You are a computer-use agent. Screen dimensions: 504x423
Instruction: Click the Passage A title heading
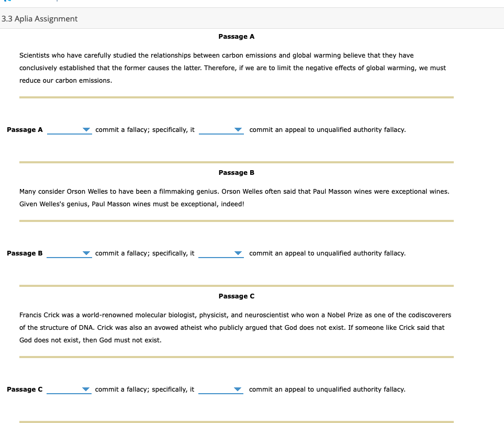(x=237, y=37)
